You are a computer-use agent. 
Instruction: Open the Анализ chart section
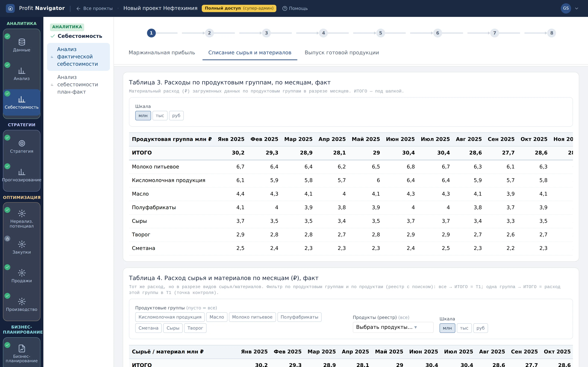(x=22, y=74)
